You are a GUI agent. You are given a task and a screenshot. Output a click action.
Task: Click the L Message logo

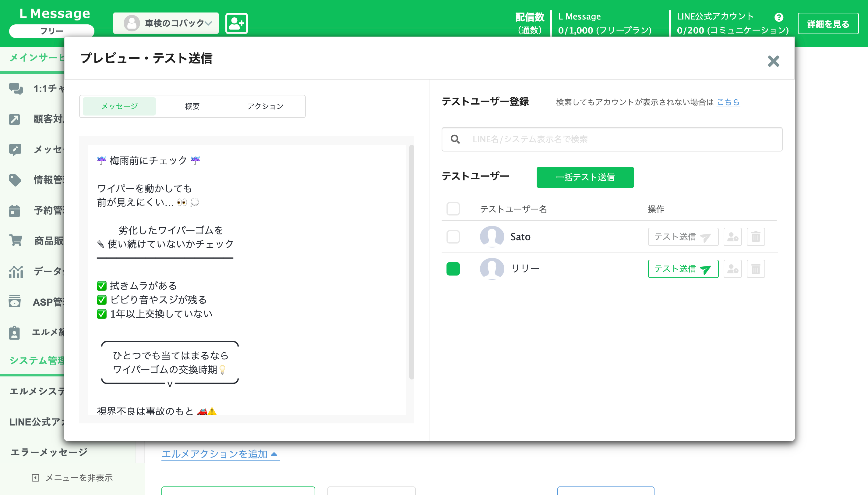coord(54,14)
